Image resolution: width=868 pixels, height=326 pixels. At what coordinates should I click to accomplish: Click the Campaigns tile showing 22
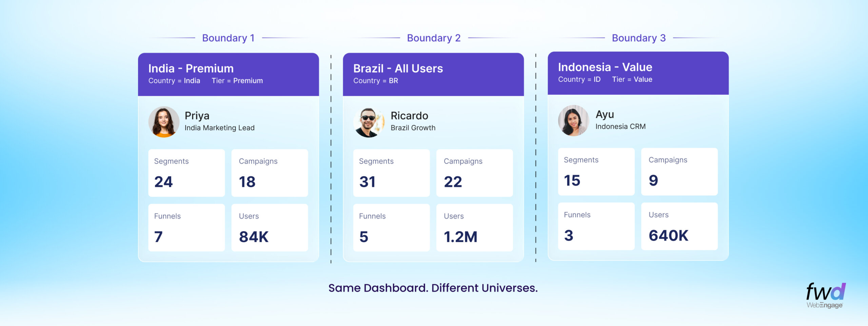tap(474, 173)
